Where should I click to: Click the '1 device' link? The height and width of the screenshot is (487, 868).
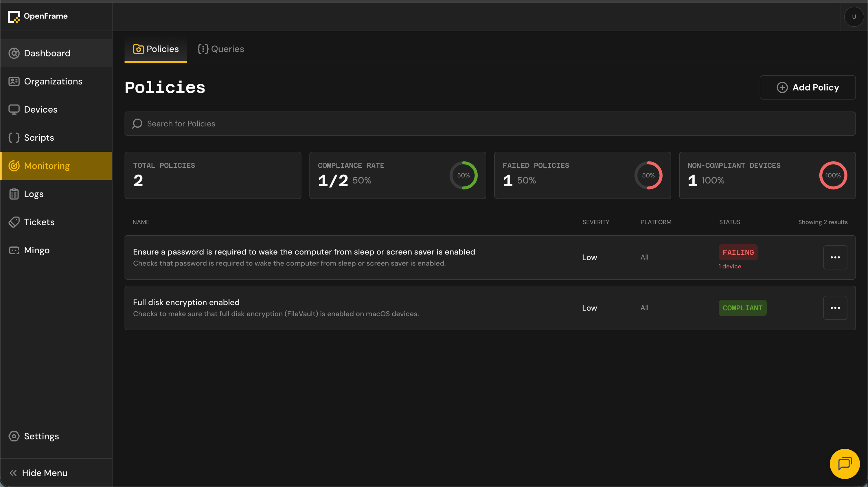730,266
